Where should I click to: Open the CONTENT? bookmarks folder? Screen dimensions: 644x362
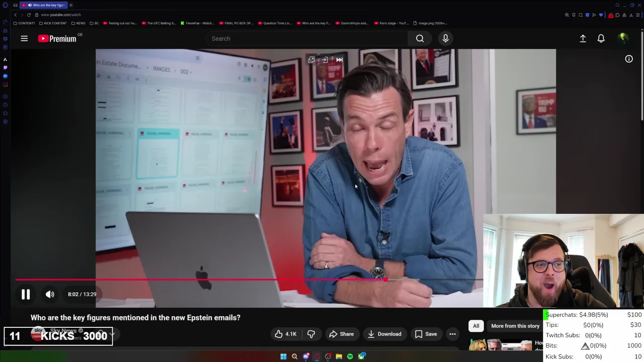24,23
